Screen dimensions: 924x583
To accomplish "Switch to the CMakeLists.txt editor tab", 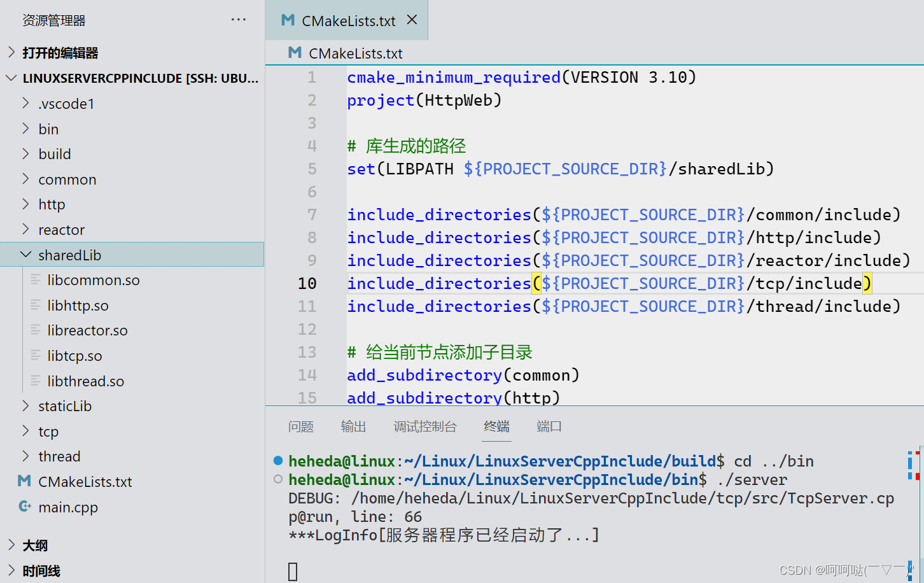I will (347, 20).
